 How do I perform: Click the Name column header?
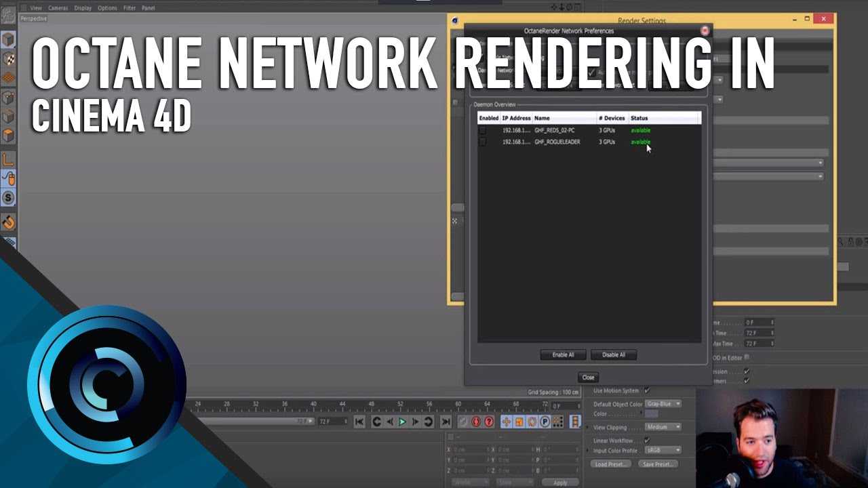(564, 118)
